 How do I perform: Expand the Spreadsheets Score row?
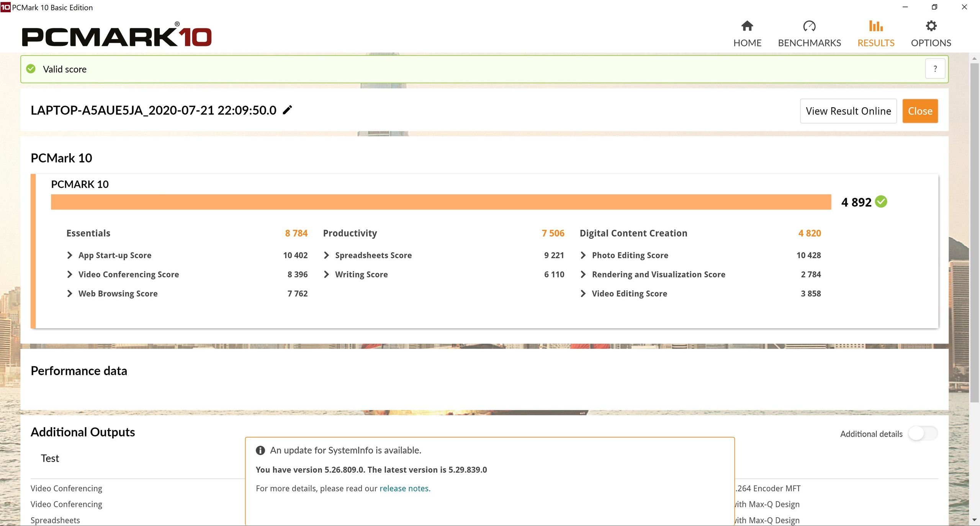pos(326,255)
